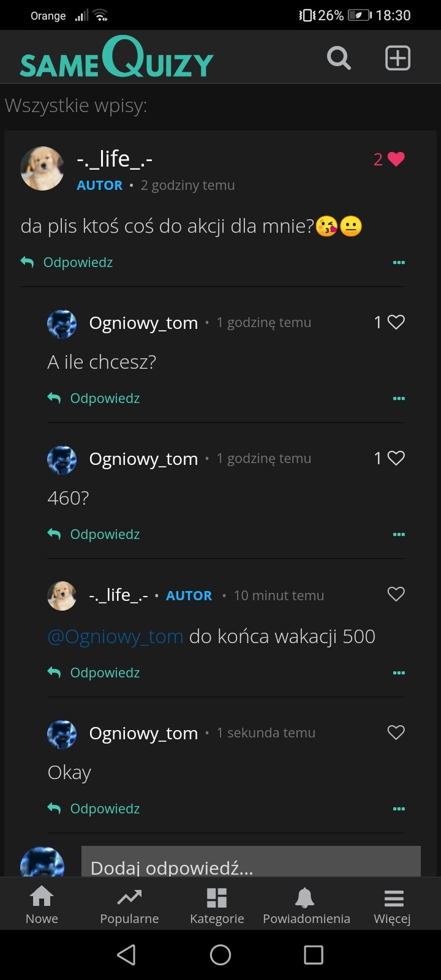Viewport: 441px width, 980px height.
Task: Like the "A ile chcesz?" comment
Action: 396,322
